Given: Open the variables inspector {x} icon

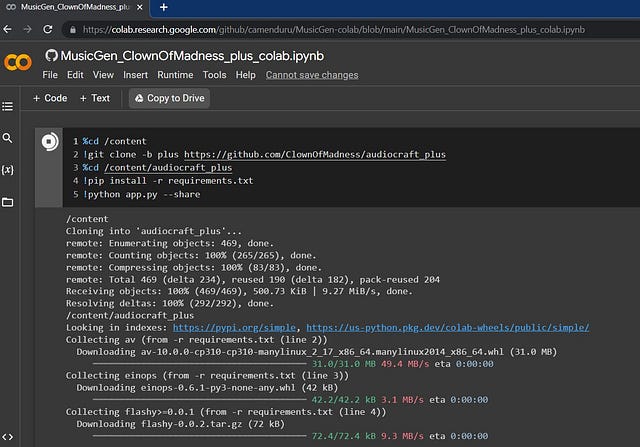Looking at the screenshot, I should [x=7, y=170].
